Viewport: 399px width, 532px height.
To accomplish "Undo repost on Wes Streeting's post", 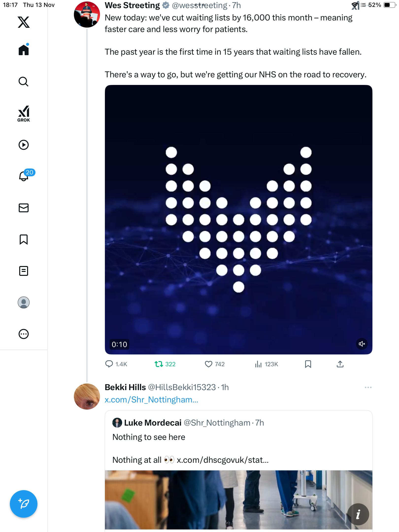I will click(159, 364).
